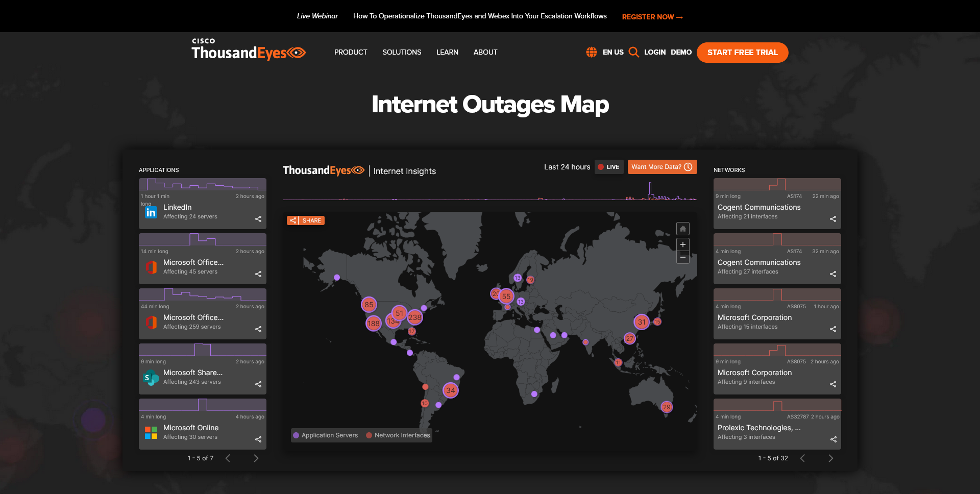The image size is (980, 494).
Task: Go to next Networks page
Action: pyautogui.click(x=830, y=458)
